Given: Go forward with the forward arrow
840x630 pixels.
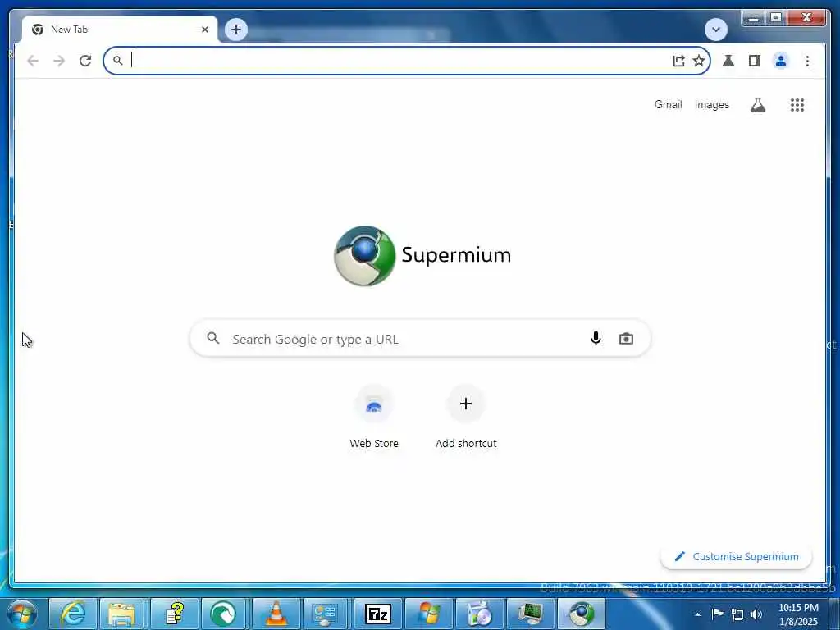Looking at the screenshot, I should (59, 61).
